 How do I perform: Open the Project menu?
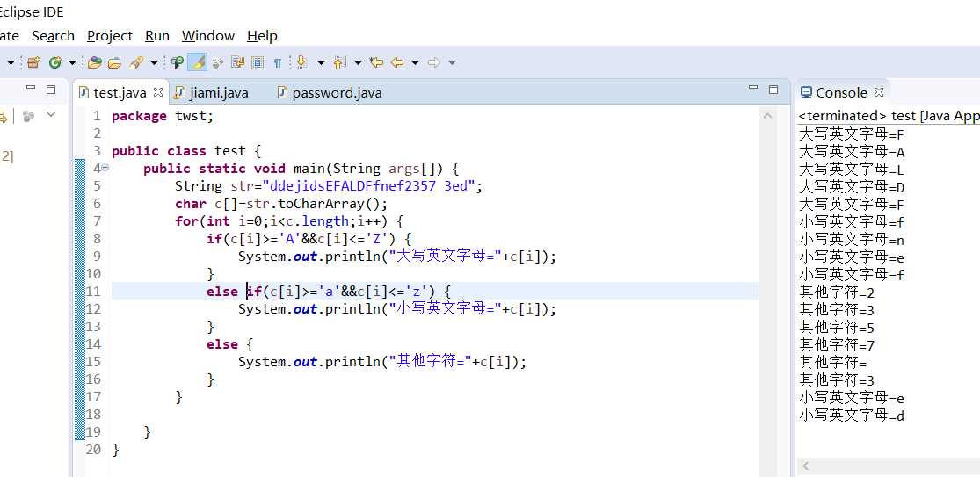click(x=110, y=36)
